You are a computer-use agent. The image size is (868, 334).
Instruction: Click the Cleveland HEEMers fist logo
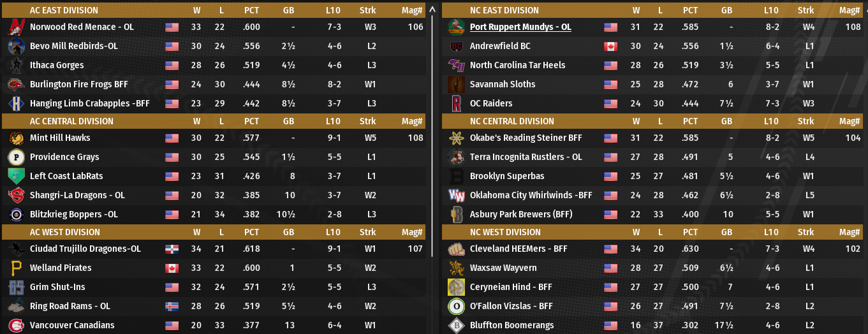456,249
